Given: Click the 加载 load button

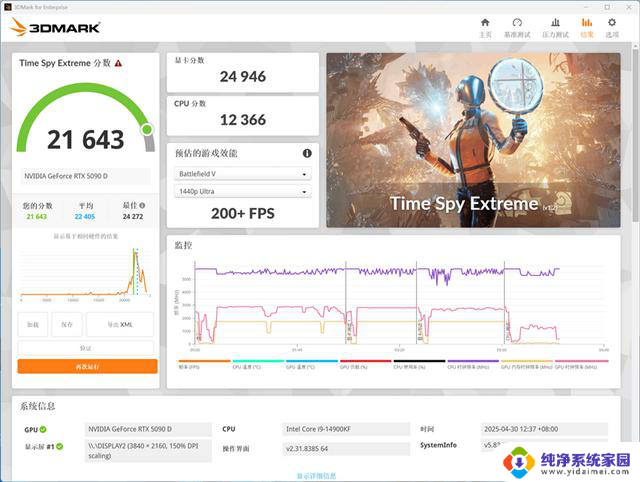Looking at the screenshot, I should tap(33, 324).
